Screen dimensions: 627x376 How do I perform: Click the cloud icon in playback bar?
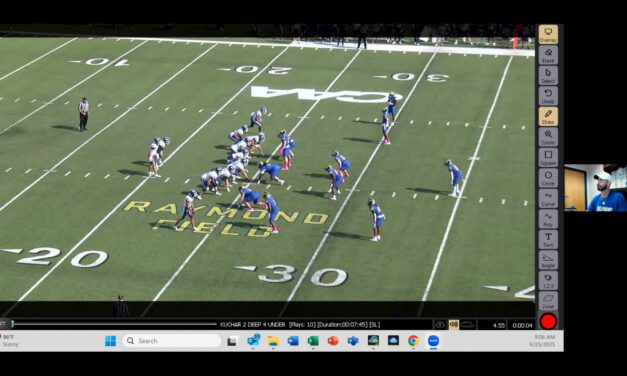(x=440, y=325)
